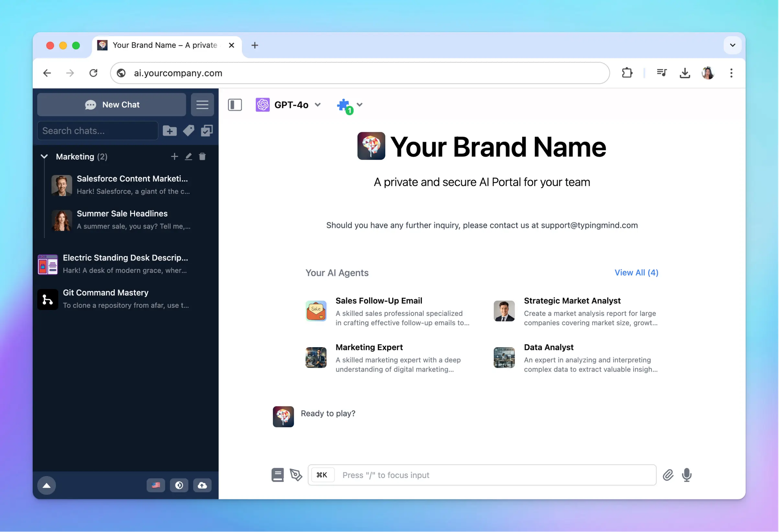This screenshot has height=532, width=779.
Task: Expand the bottom sidebar arrow button
Action: coord(46,486)
